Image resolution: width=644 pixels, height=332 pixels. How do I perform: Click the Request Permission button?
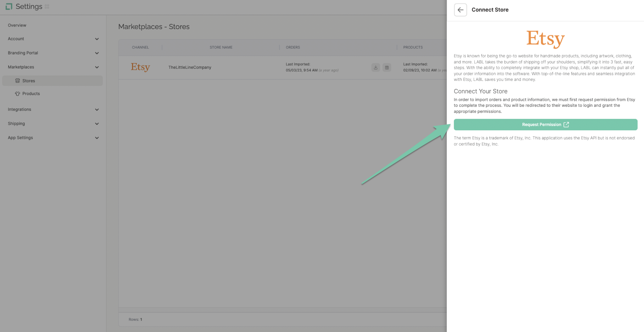[545, 124]
